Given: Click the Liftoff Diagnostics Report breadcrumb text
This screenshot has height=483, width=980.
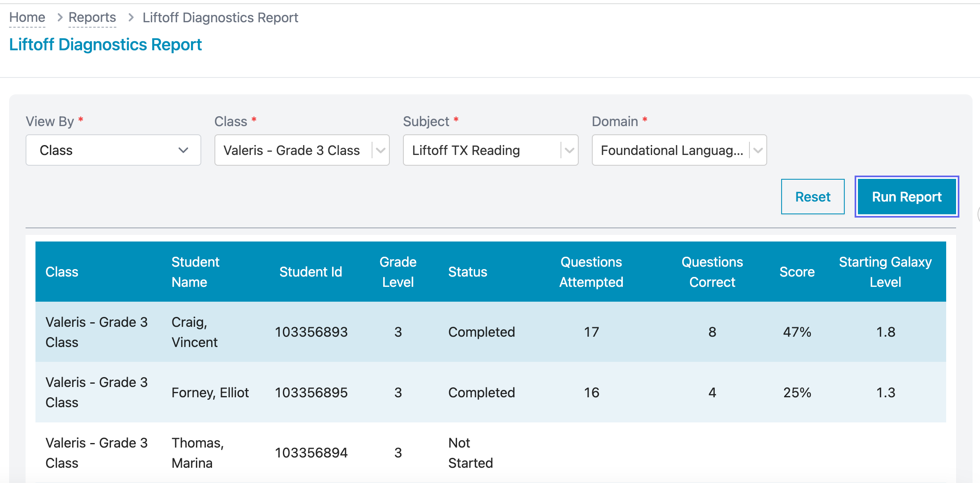Looking at the screenshot, I should point(220,17).
